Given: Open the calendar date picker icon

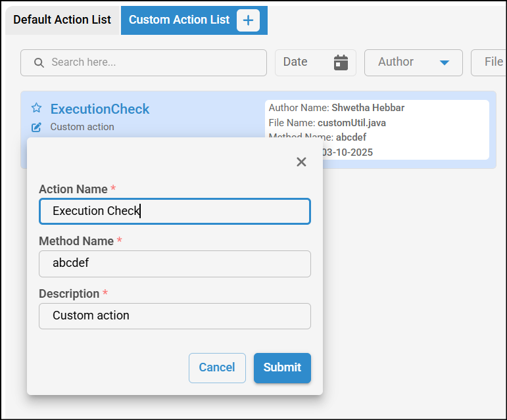Looking at the screenshot, I should click(x=341, y=62).
